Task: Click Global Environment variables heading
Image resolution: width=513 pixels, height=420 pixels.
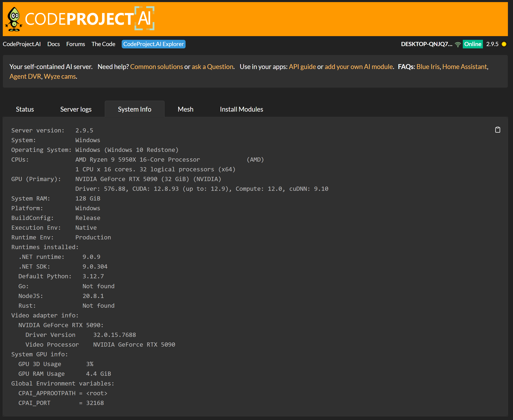Action: pyautogui.click(x=63, y=383)
